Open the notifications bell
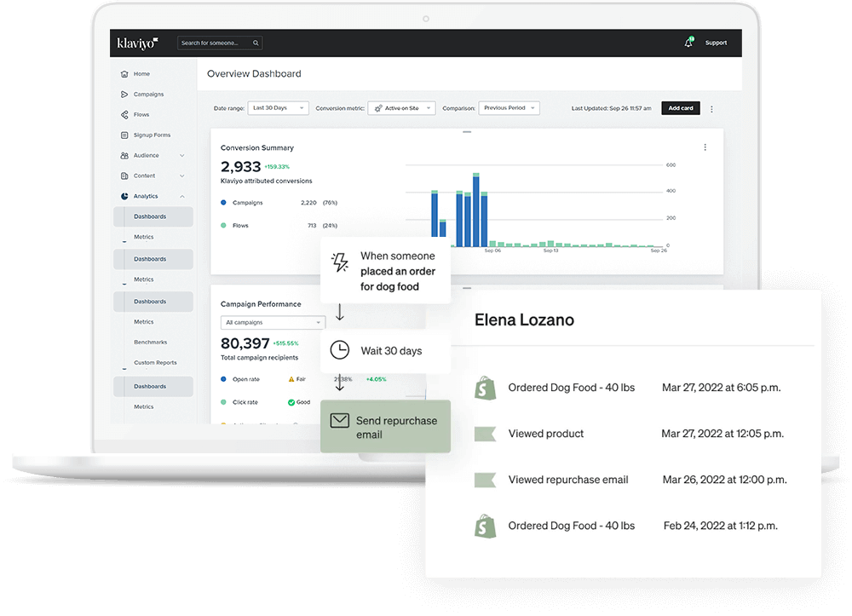 (x=688, y=43)
